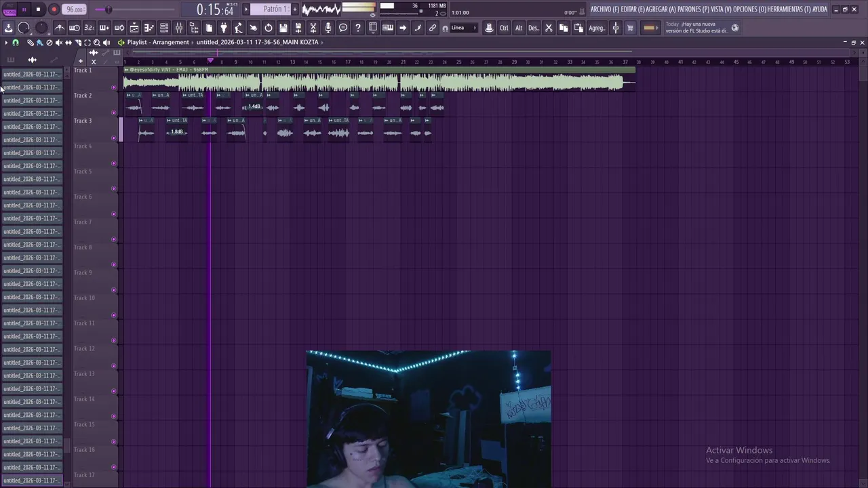Mute Track 2 with its dot
Screen dimensions: 868x488
coord(113,113)
